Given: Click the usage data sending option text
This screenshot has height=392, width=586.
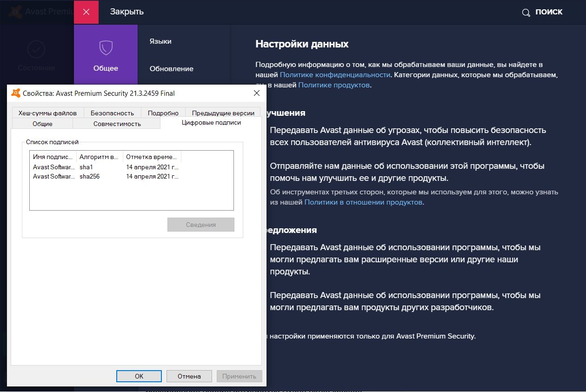Looking at the screenshot, I should click(407, 172).
